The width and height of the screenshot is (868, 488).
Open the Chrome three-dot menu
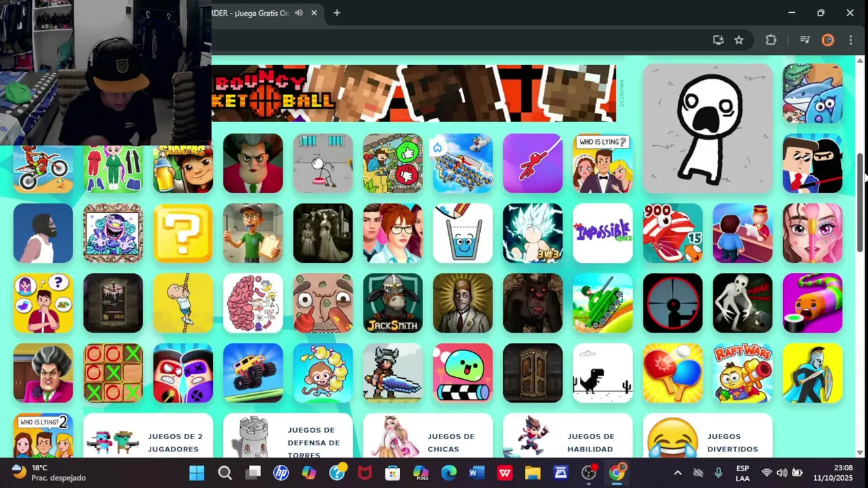(x=850, y=40)
